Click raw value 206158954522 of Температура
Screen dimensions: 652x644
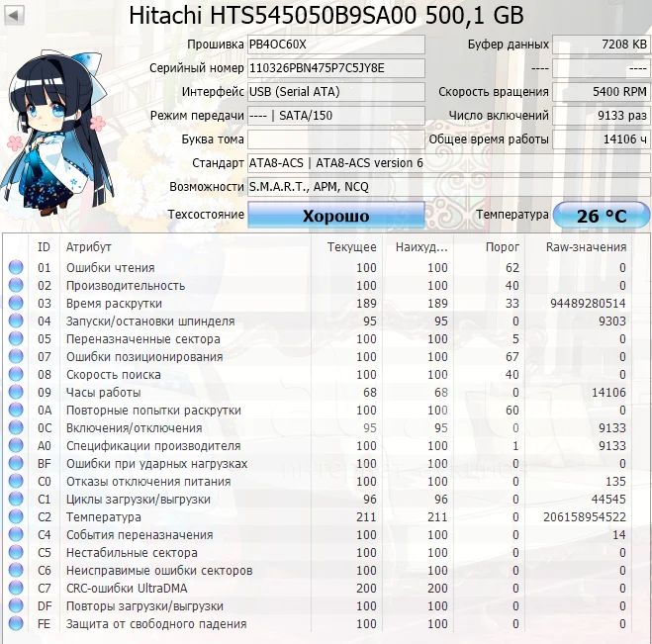coord(585,516)
